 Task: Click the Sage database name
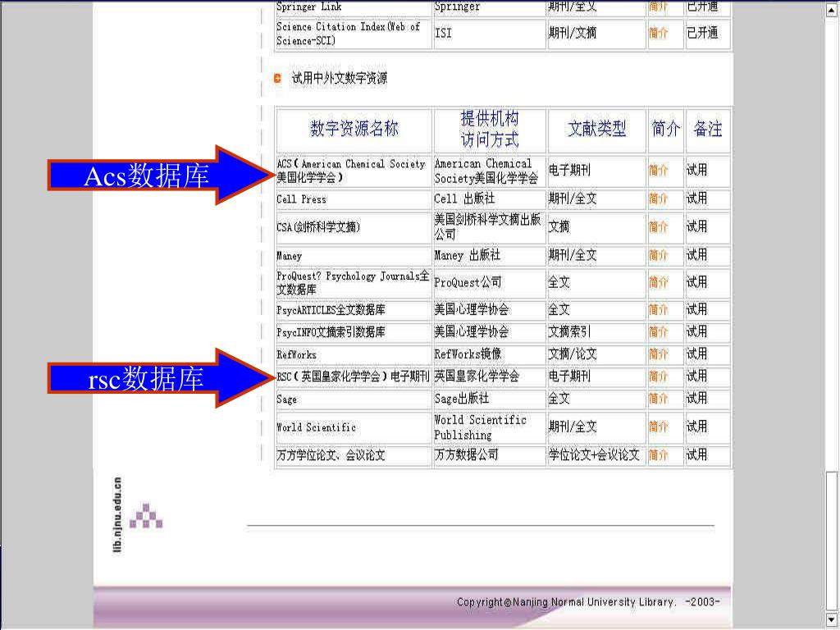tap(286, 399)
